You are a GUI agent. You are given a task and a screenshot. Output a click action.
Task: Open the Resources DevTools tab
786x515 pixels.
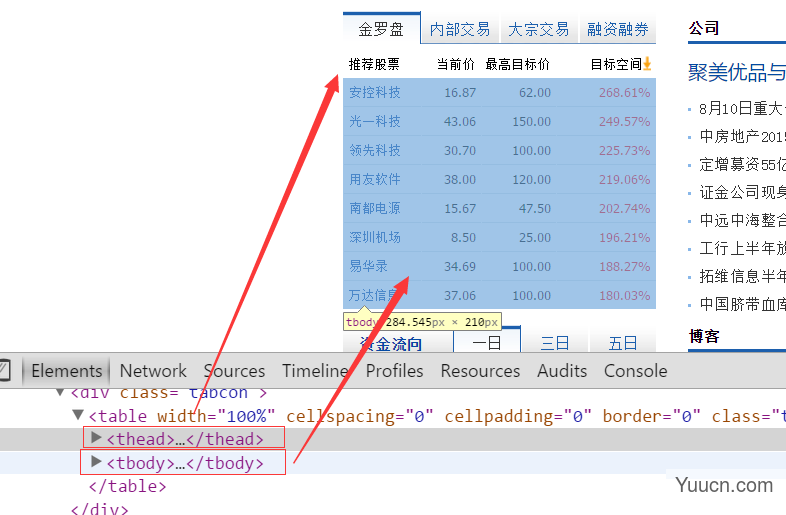(x=480, y=371)
